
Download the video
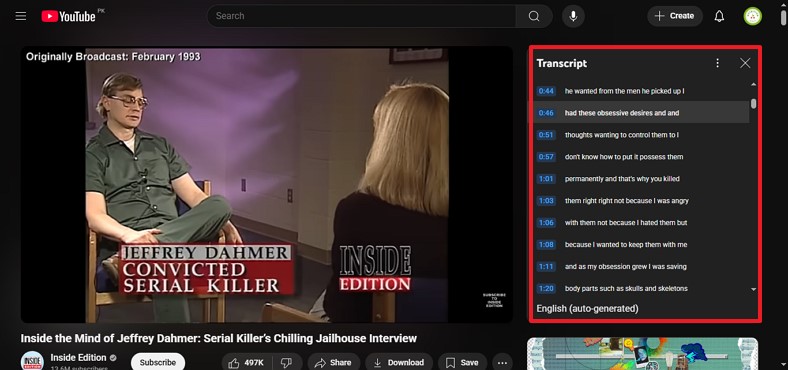[399, 362]
